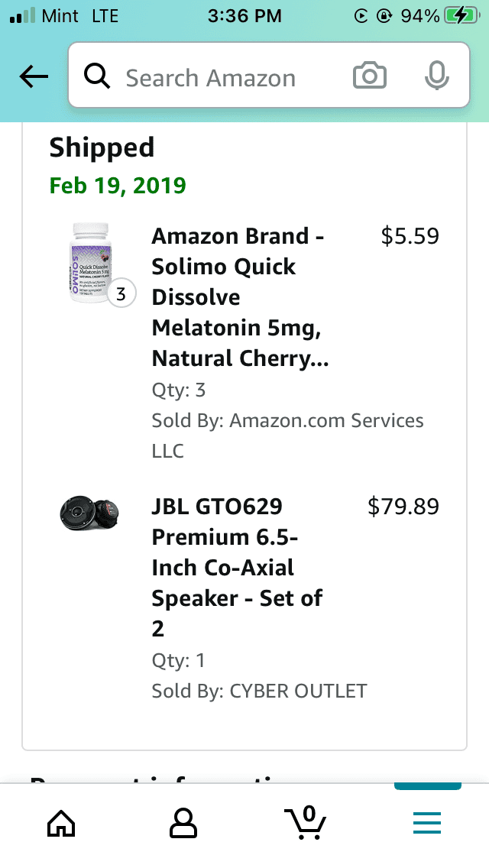The width and height of the screenshot is (489, 868).
Task: Tap the quantity badge showing 3
Action: click(121, 293)
